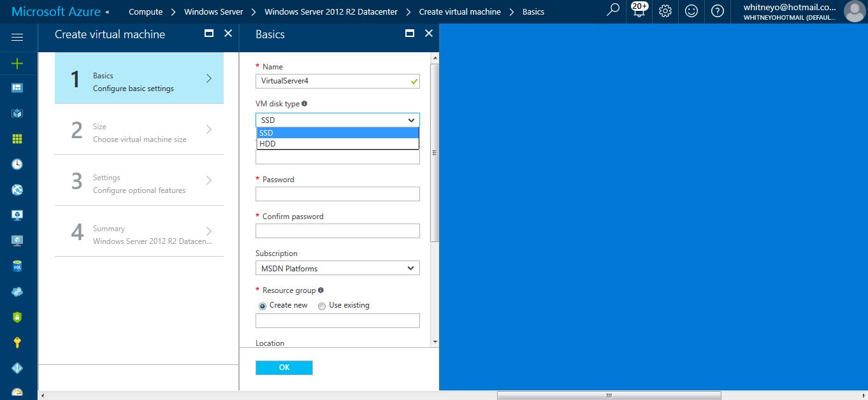Click the Basics blade vertical scrollbar
868x400 pixels.
click(435, 153)
